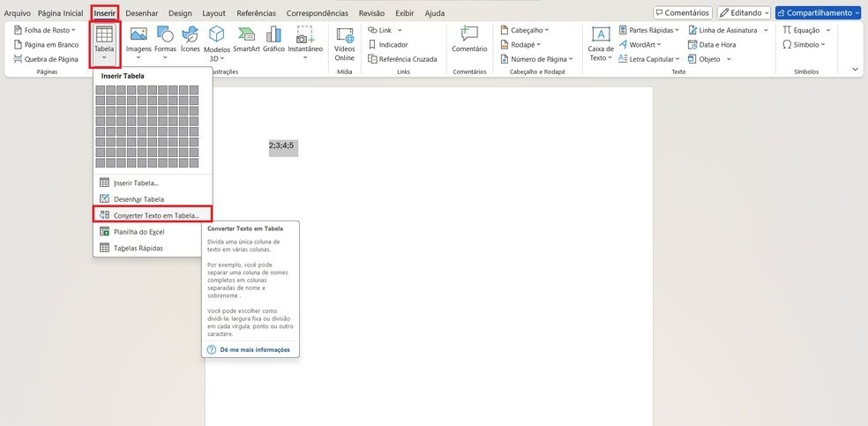Click Dê-me mais informações link

tap(255, 349)
